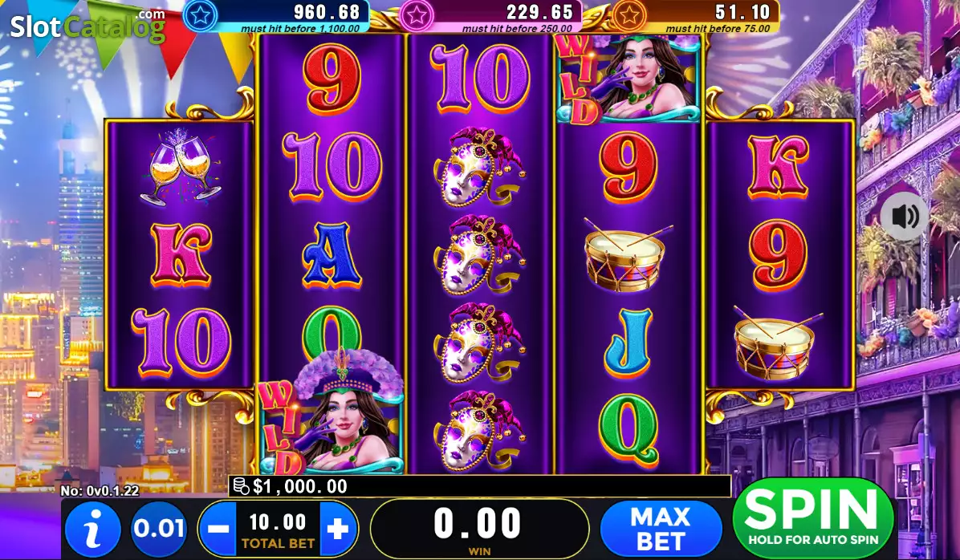Screen dimensions: 960x560
Task: Click the green SPIN button
Action: point(813,517)
